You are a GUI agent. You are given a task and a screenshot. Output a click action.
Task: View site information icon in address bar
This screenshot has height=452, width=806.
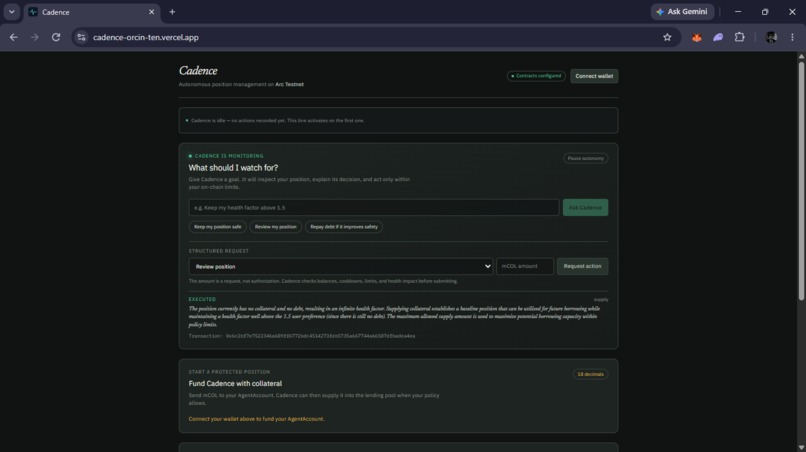(81, 37)
